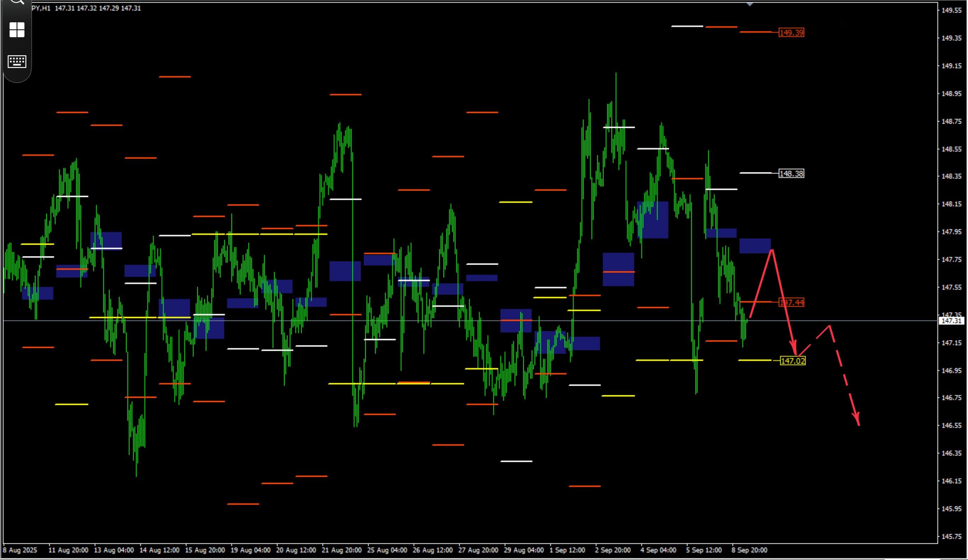Screen dimensions: 968x560
Task: Select the 149.39 orange price label
Action: coord(791,33)
